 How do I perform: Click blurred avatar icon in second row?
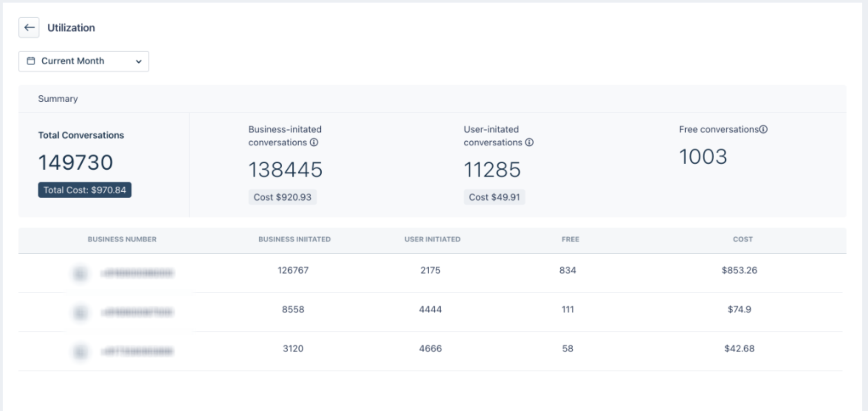80,312
